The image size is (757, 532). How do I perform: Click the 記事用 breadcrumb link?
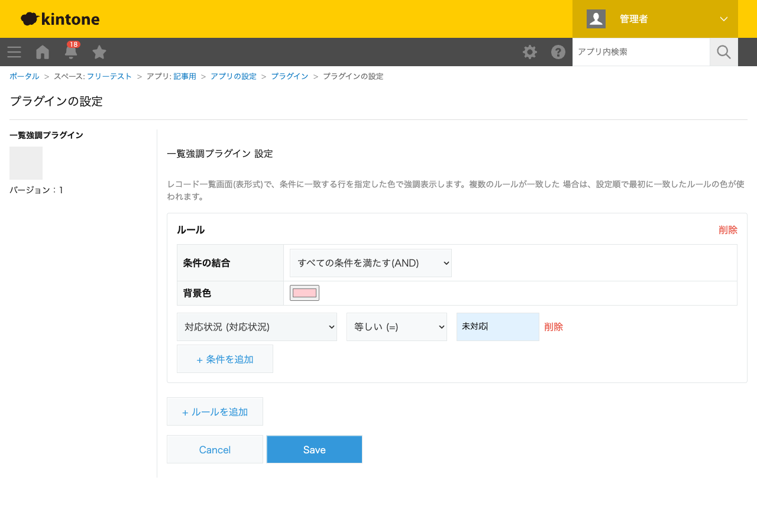(x=185, y=76)
